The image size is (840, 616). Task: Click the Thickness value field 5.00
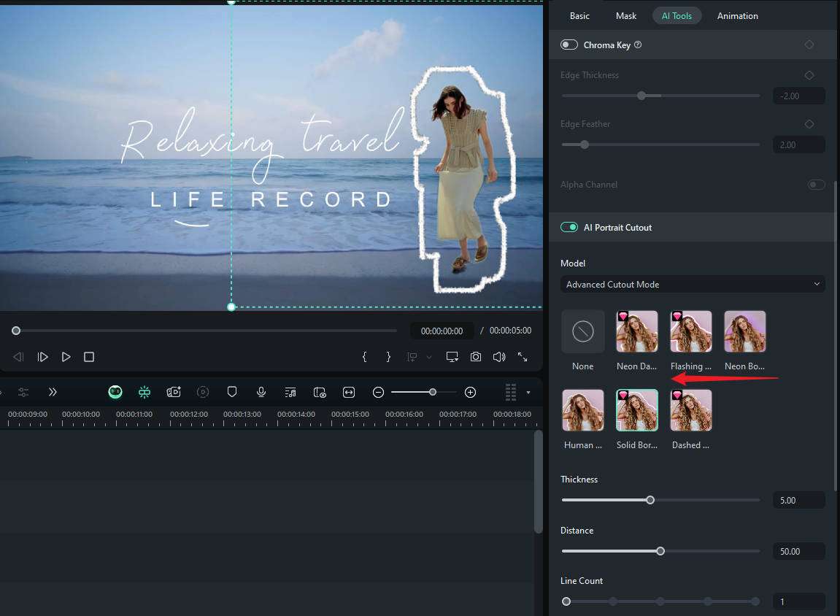tap(798, 500)
